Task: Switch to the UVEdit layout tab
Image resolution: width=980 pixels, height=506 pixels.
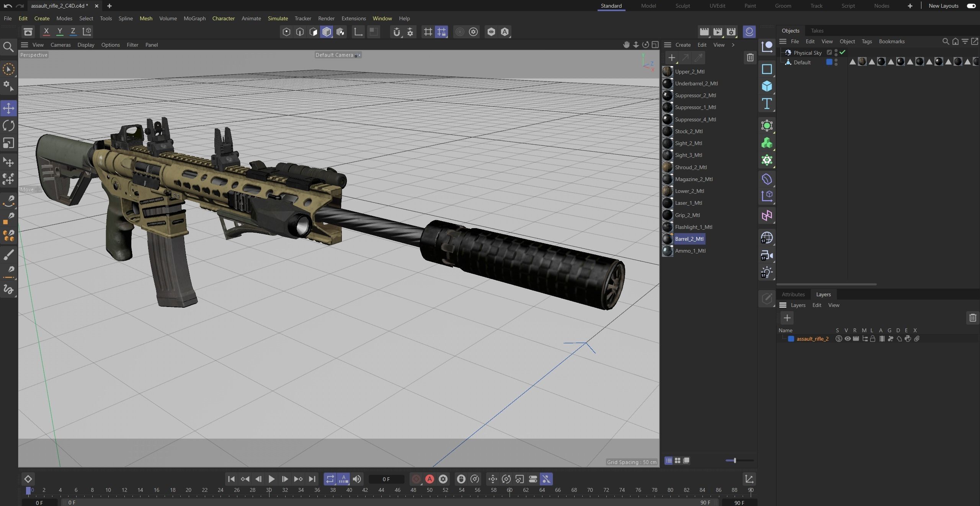Action: [x=717, y=6]
